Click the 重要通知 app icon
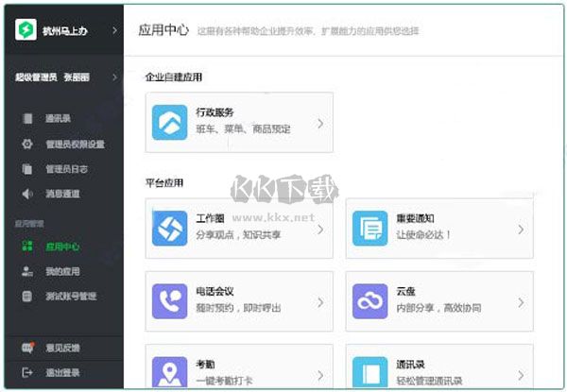The image size is (567, 392). 369,229
